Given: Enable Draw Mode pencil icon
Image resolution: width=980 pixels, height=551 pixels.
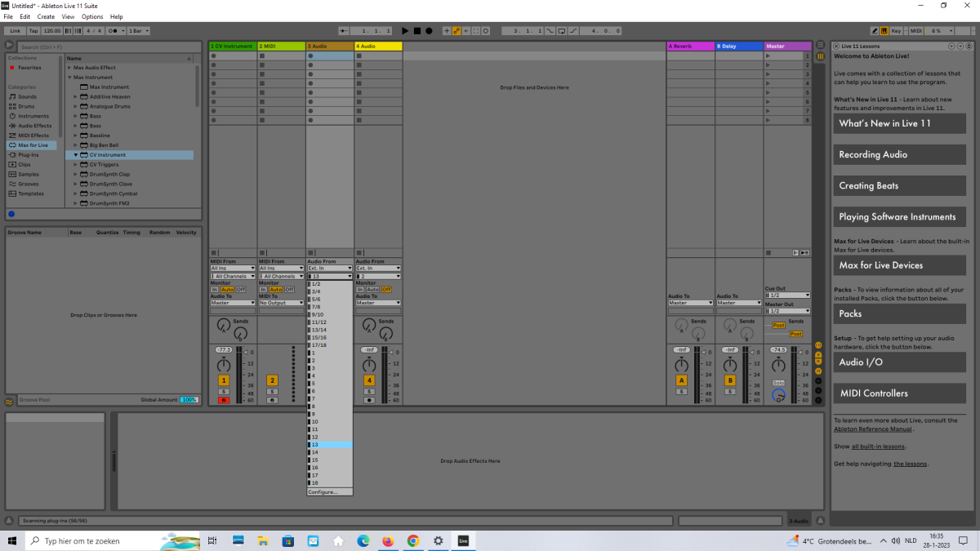Looking at the screenshot, I should (874, 30).
